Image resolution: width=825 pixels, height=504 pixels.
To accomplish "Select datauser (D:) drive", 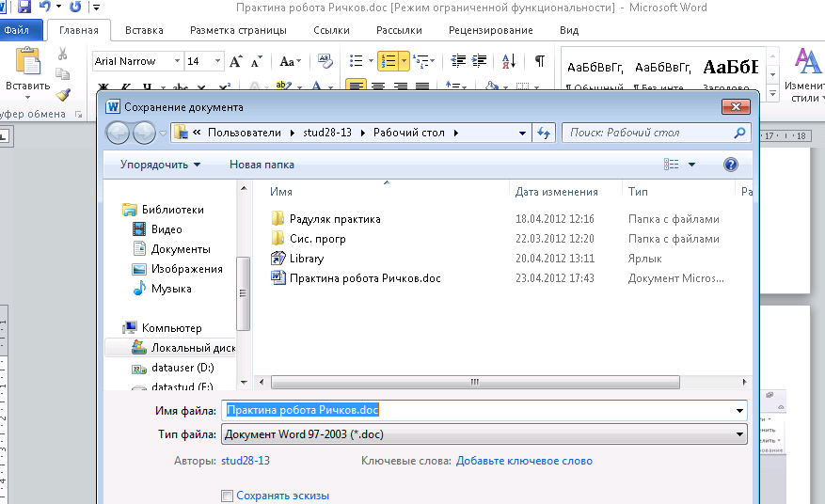I will point(182,368).
